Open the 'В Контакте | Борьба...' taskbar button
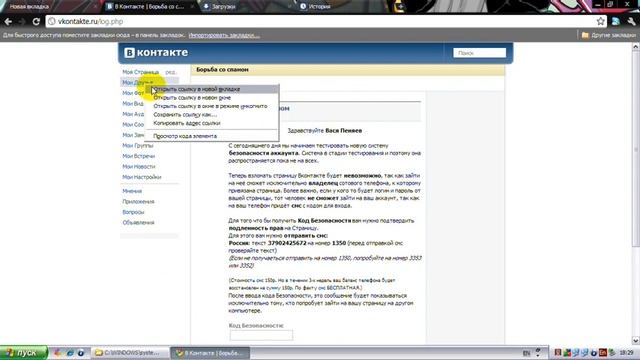640x360 pixels. click(211, 353)
